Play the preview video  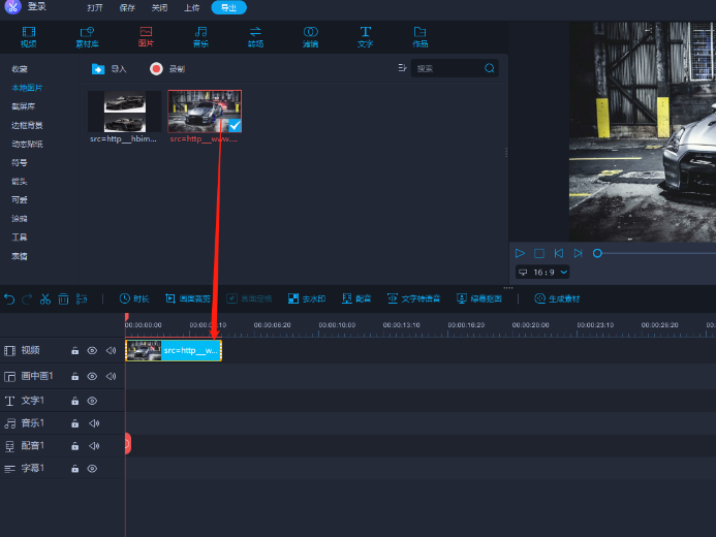tap(520, 253)
